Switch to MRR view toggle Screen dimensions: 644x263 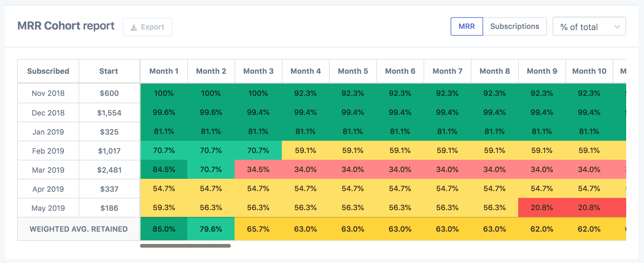(x=467, y=26)
